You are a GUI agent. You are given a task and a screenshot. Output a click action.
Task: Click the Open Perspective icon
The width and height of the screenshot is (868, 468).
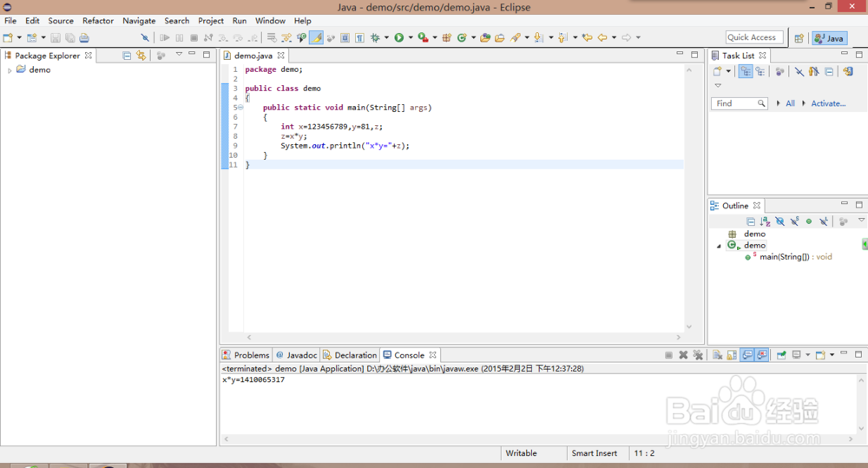point(799,38)
